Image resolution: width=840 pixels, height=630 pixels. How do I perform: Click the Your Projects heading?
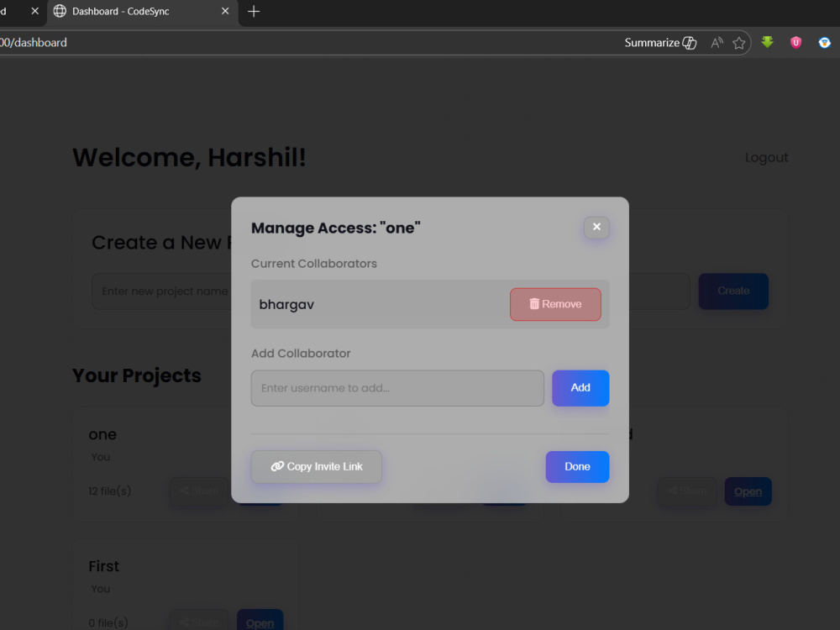coord(137,376)
